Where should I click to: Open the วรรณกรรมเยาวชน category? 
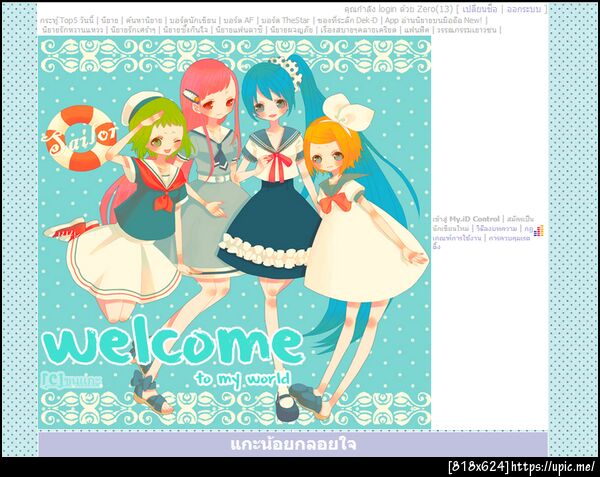tap(467, 29)
